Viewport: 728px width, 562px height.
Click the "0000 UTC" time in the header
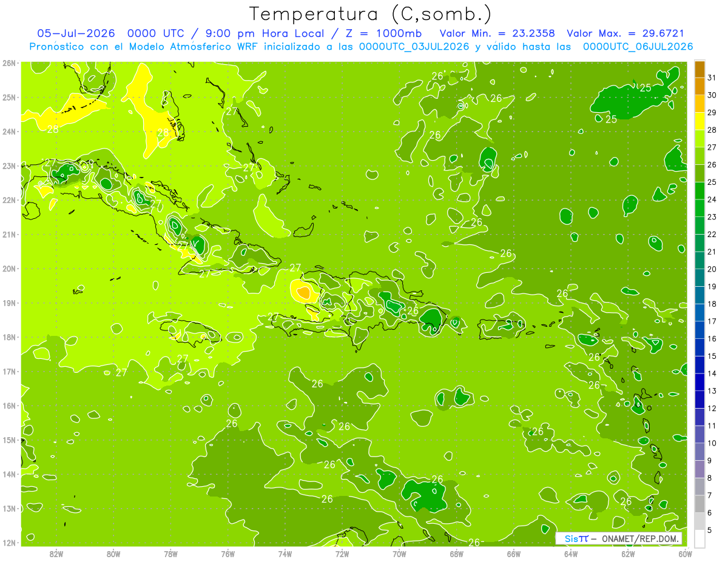(155, 33)
